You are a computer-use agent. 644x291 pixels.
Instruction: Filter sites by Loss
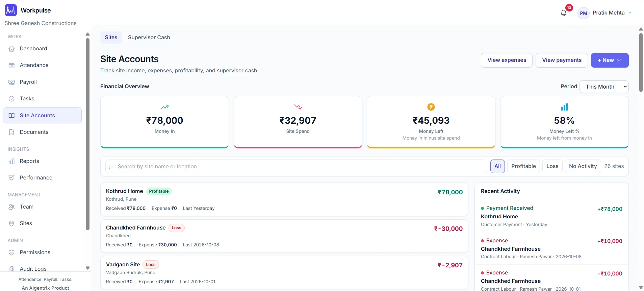[552, 166]
